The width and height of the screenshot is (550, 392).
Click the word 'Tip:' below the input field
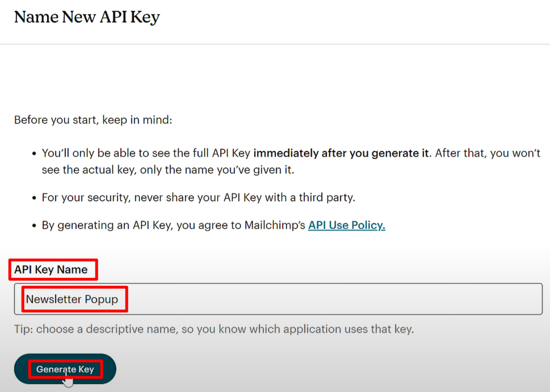(23, 329)
